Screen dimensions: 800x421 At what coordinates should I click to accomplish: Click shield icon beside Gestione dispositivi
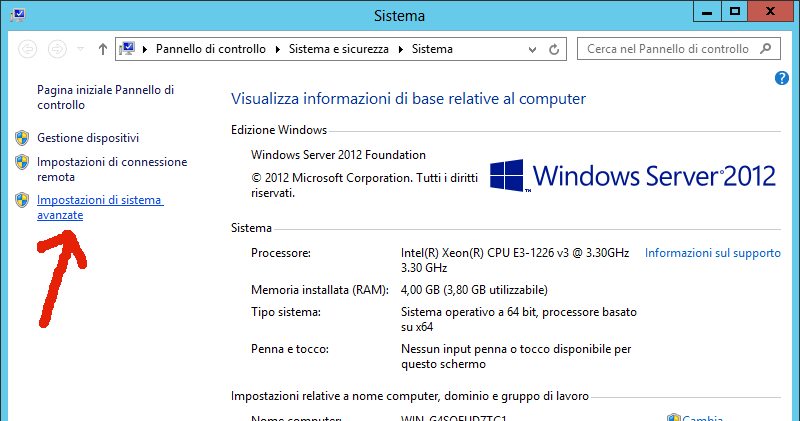(x=22, y=138)
